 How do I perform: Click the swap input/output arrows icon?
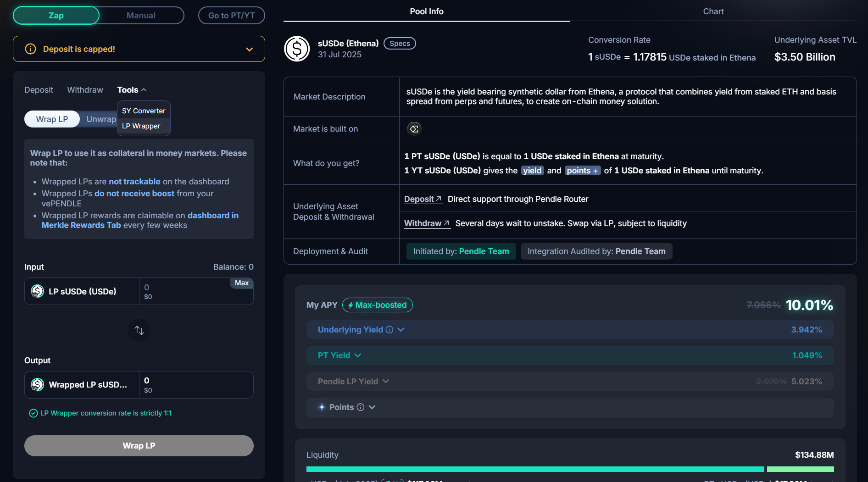[139, 330]
